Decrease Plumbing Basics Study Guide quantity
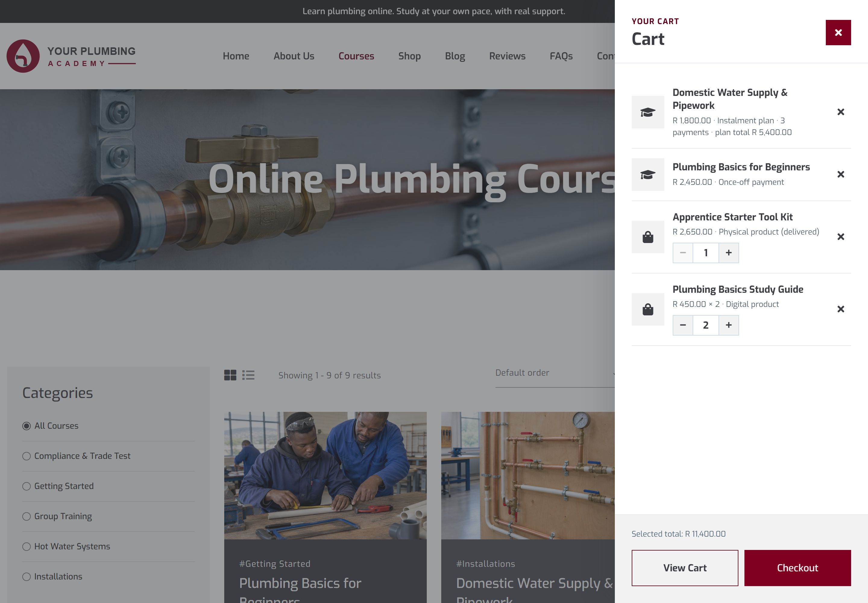Screen dimensions: 868x603 pyautogui.click(x=683, y=325)
